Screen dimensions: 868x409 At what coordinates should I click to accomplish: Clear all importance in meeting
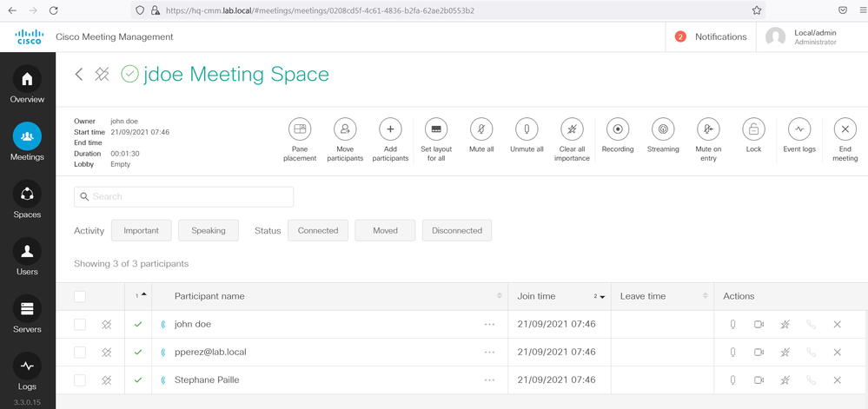[572, 129]
